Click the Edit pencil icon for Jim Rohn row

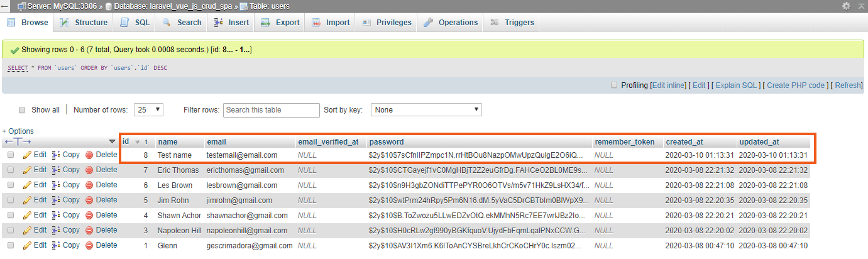27,200
